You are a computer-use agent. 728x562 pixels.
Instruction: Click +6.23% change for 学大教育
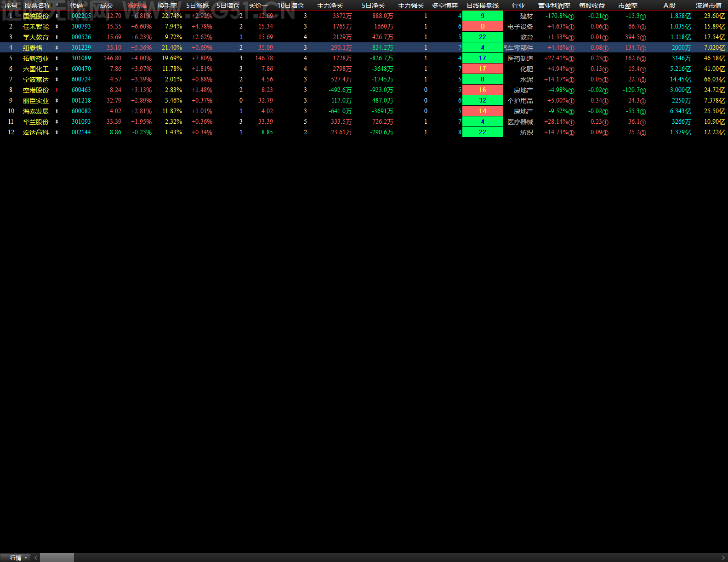click(142, 37)
